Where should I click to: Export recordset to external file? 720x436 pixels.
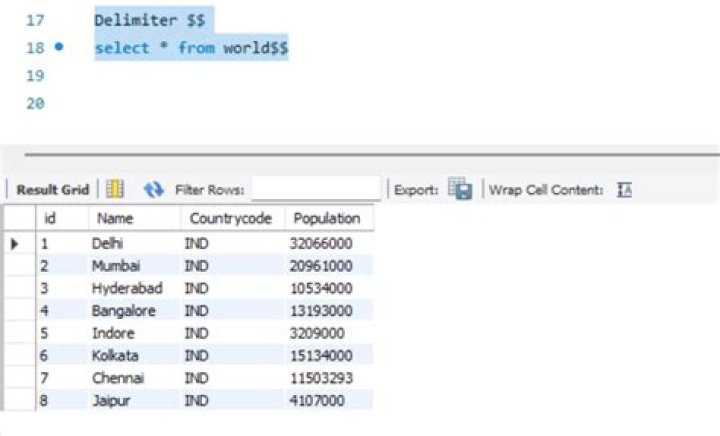click(x=460, y=189)
